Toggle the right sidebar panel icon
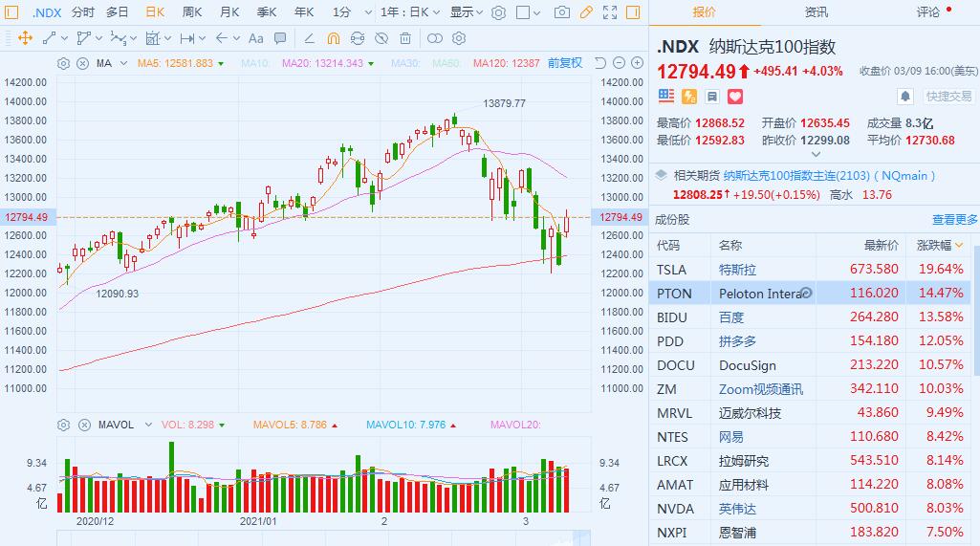This screenshot has height=546, width=980. click(x=633, y=12)
